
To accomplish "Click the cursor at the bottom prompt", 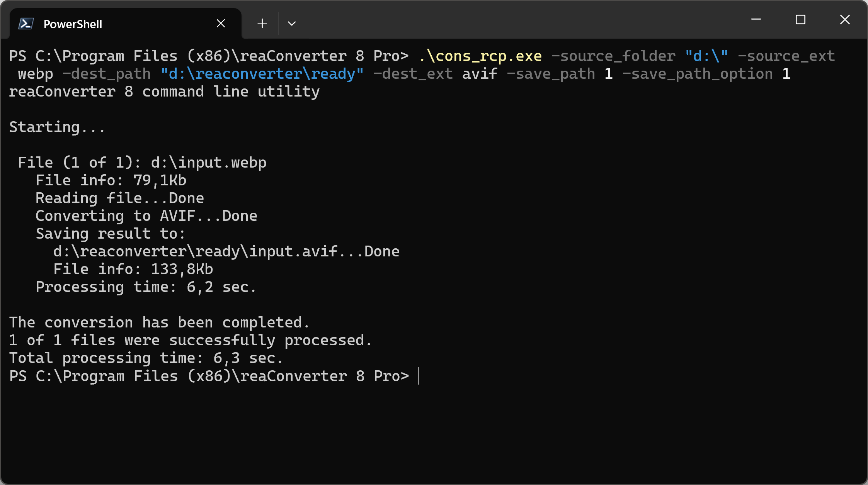I will (x=418, y=376).
